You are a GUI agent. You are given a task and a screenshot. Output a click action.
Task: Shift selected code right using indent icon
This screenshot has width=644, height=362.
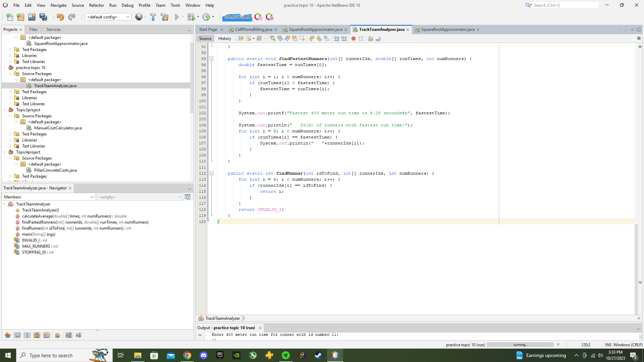344,39
